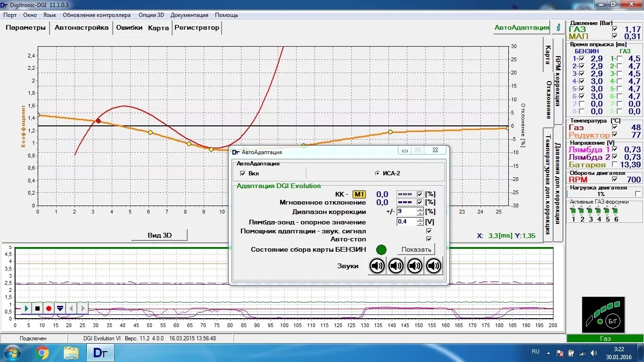Select the ИСА-2 radio button
The height and width of the screenshot is (362, 644).
[377, 173]
